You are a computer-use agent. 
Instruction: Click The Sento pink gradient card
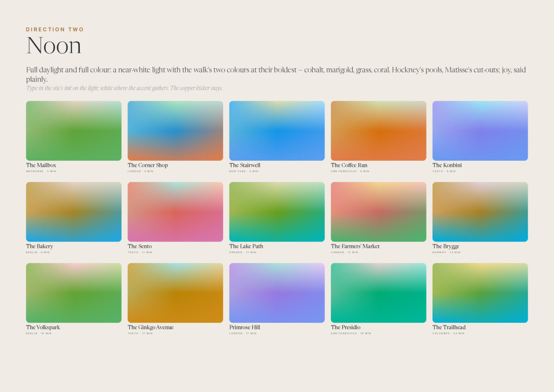pos(175,212)
